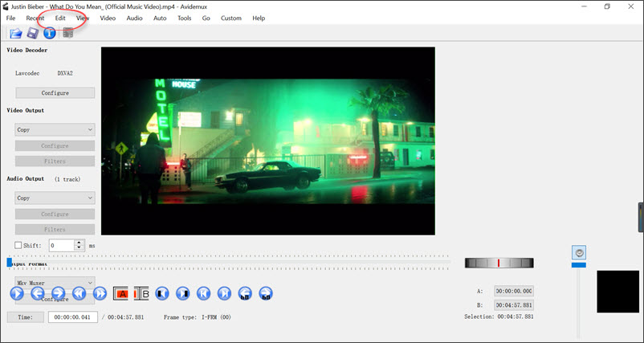
Task: Open the Help menu
Action: point(259,18)
